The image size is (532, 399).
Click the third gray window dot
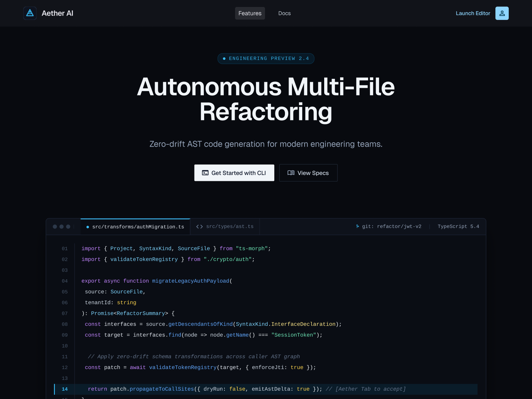pos(68,227)
